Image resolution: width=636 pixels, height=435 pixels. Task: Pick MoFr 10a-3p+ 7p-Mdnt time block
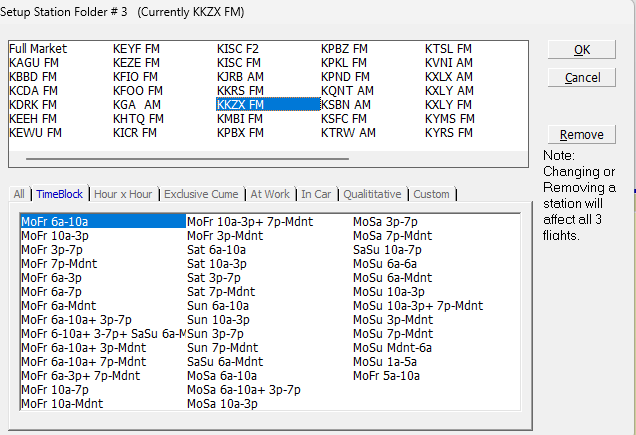click(x=250, y=222)
